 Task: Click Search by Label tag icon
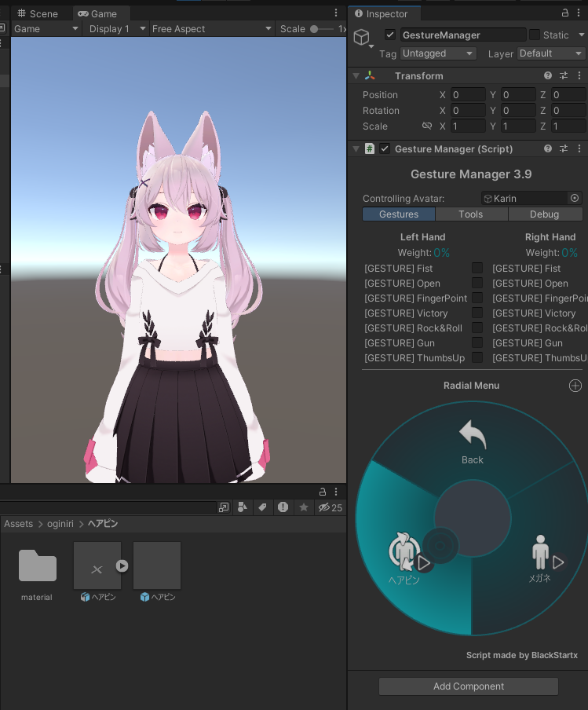tap(262, 507)
